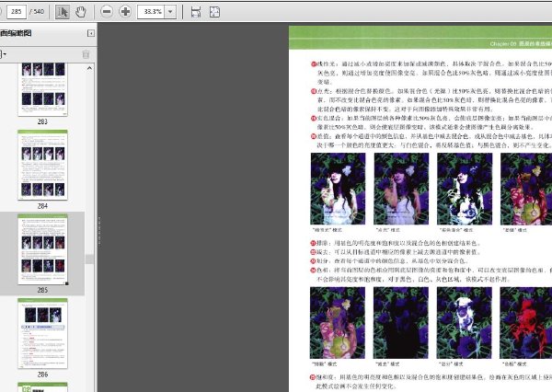The image size is (552, 392).
Task: Click the page label 284 text
Action: coord(42,206)
